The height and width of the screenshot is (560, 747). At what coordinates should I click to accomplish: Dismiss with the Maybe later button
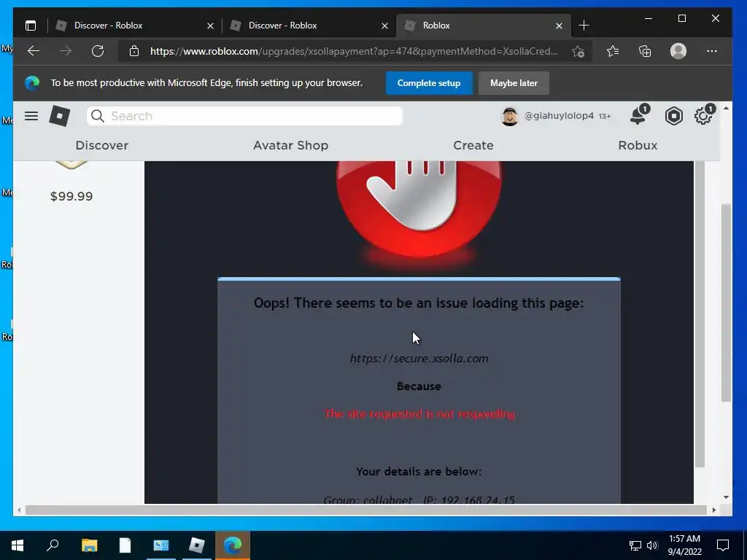[514, 83]
